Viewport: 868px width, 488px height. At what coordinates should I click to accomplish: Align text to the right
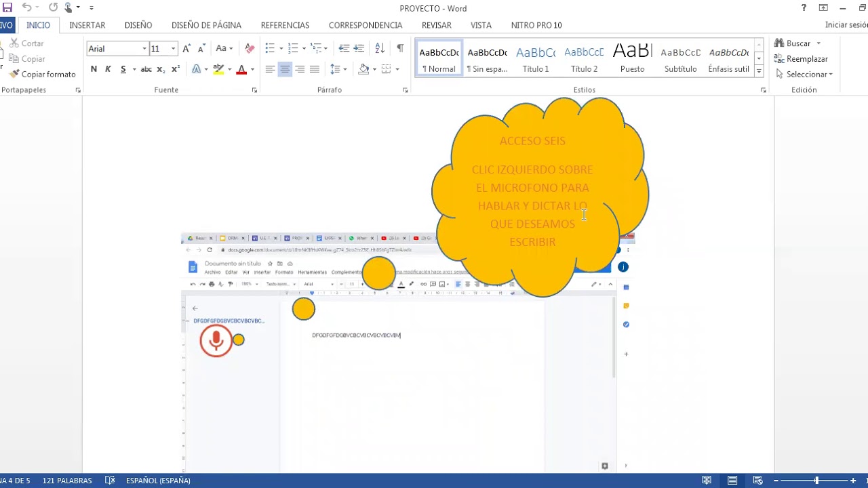click(x=300, y=69)
